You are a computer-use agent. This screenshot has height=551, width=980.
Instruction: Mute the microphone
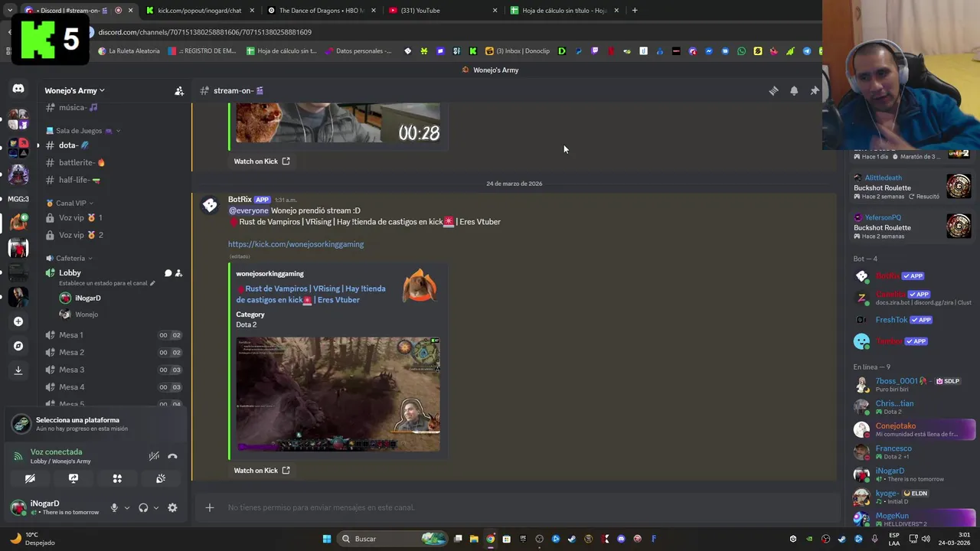114,507
